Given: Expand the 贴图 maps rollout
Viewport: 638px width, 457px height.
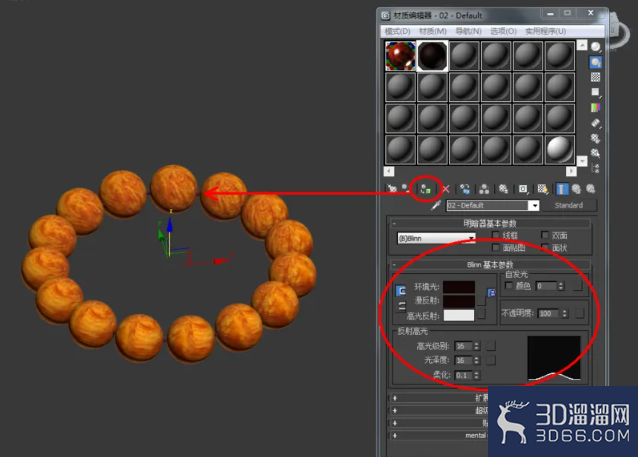Looking at the screenshot, I should pos(439,423).
